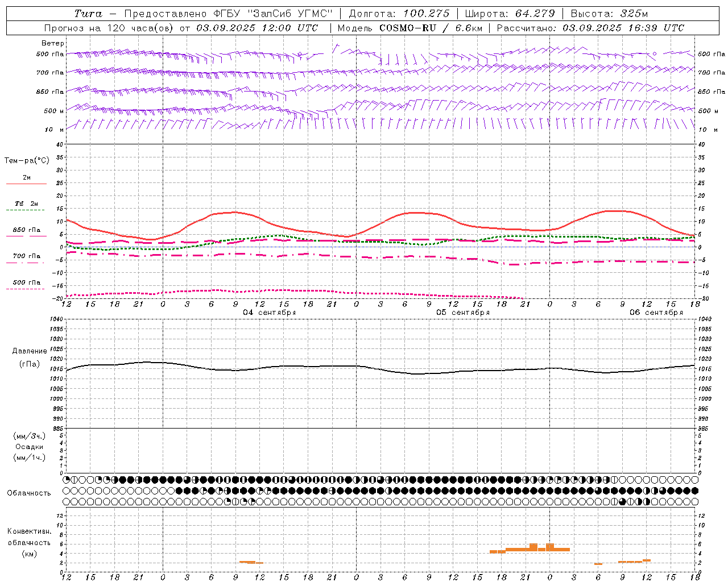Click the '05 сентября' date label

point(463,313)
